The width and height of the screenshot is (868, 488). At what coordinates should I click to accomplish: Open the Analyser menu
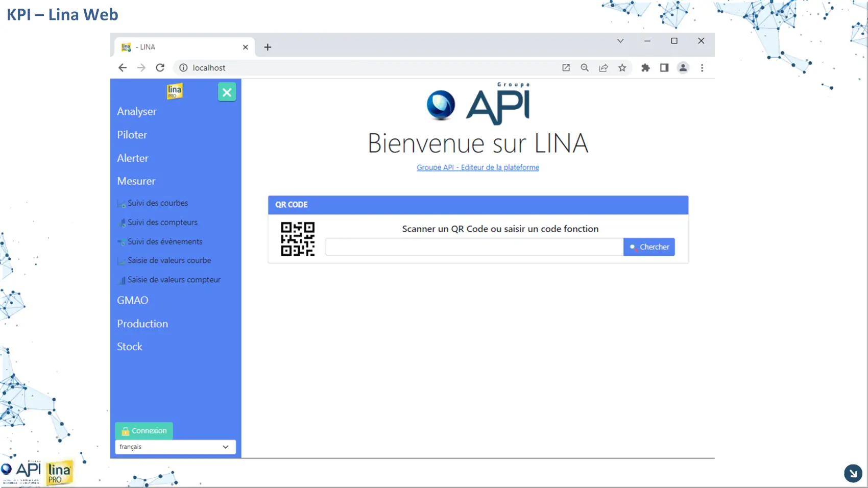[x=137, y=111]
